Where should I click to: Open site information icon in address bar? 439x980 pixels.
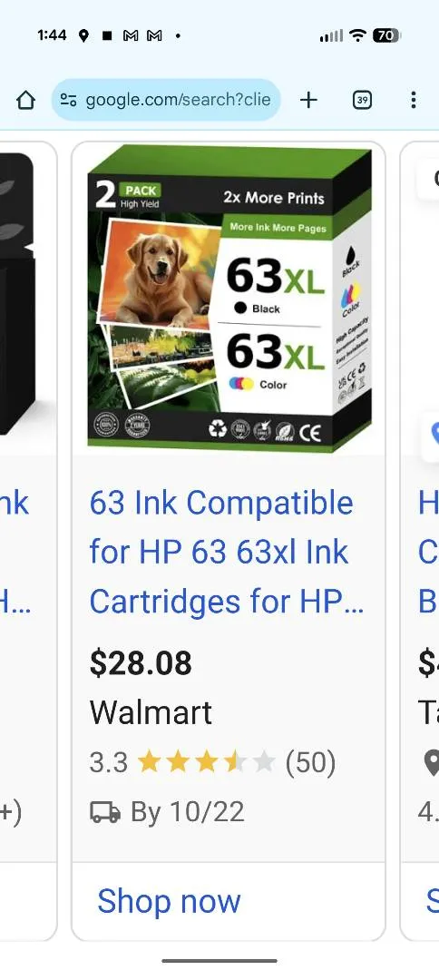pos(68,100)
